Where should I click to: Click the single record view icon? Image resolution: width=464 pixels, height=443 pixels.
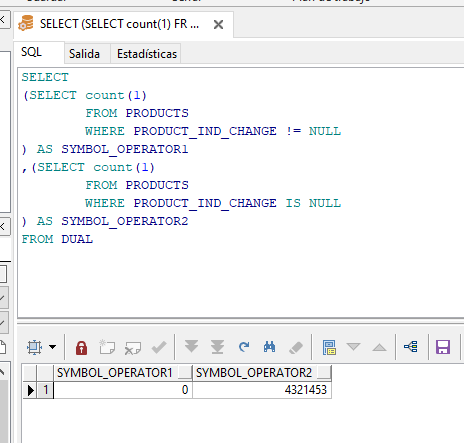(x=329, y=347)
